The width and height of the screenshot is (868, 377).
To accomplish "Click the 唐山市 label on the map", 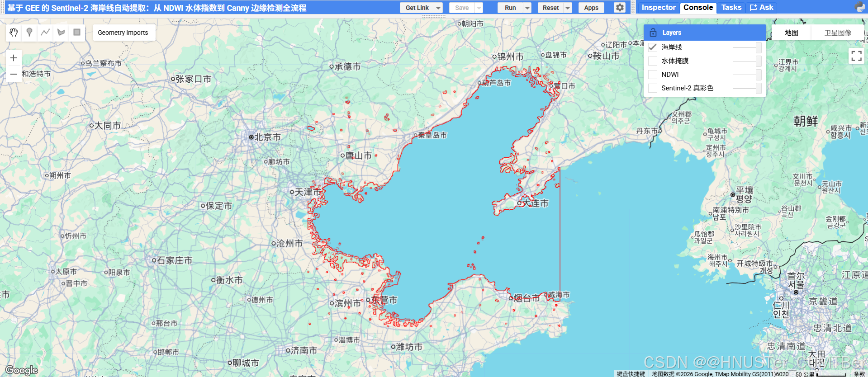I will point(358,156).
